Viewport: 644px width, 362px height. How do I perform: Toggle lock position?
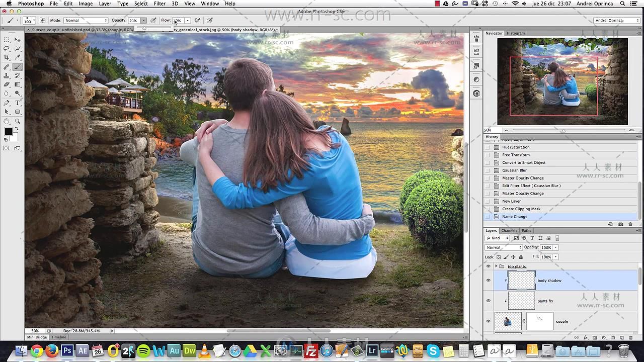513,257
